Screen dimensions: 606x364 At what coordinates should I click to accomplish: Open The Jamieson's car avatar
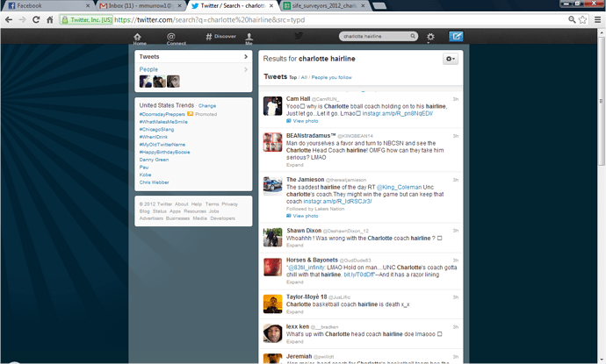[x=272, y=187]
